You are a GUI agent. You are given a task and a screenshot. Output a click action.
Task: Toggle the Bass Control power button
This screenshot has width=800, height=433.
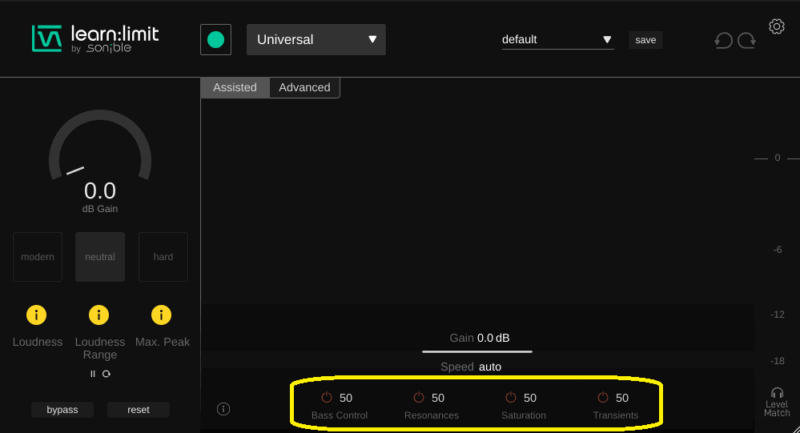(326, 398)
